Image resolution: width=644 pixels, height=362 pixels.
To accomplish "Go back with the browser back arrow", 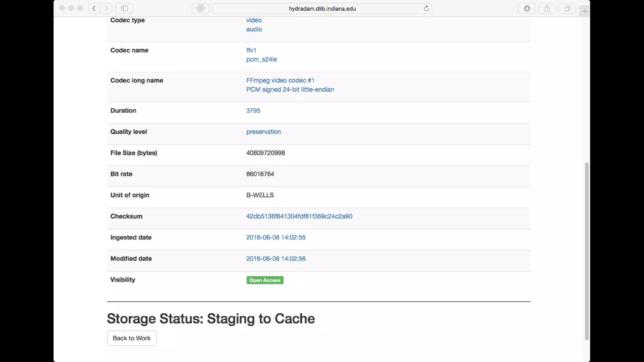I will (94, 8).
